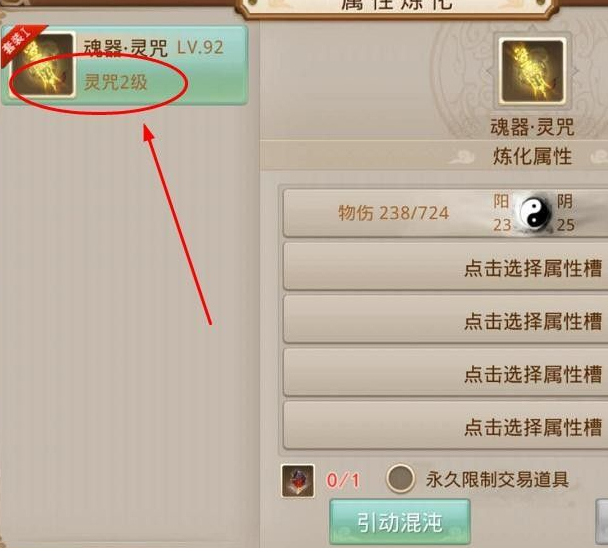Choose the first empty 点击选择属性槽 slot

tap(446, 266)
